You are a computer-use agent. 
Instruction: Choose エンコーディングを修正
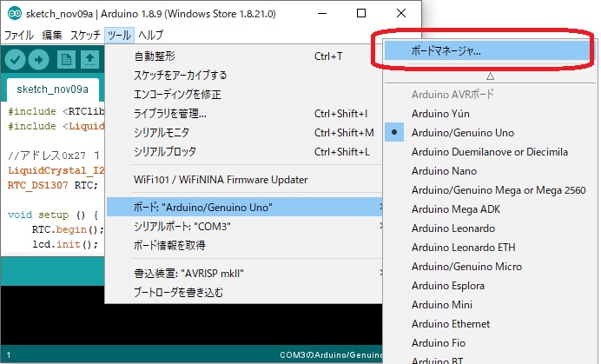pyautogui.click(x=244, y=95)
